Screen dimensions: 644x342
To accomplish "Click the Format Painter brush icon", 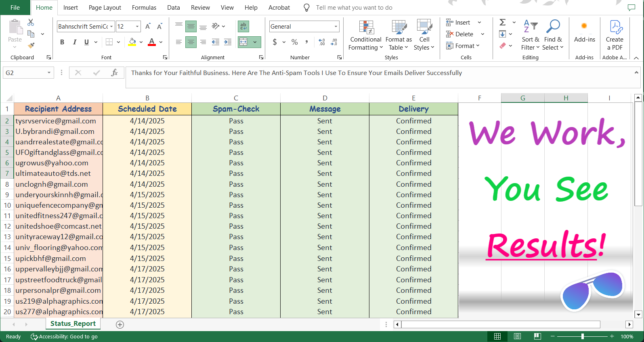I will [31, 45].
